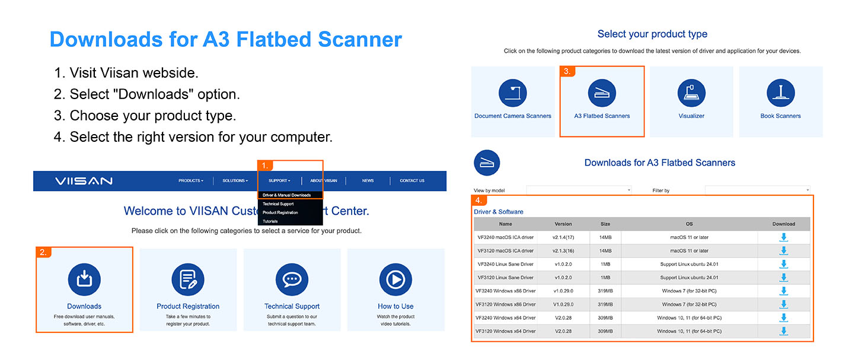Click the Product Registration clipboard icon

[x=188, y=279]
